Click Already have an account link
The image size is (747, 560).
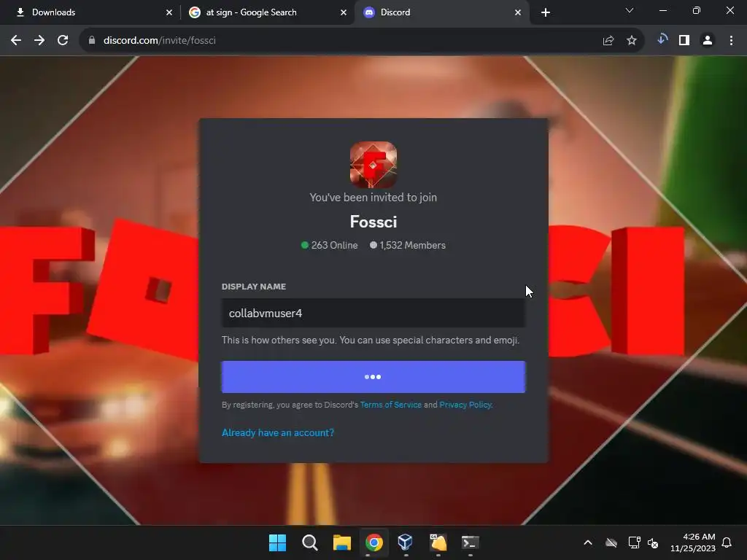[278, 432]
